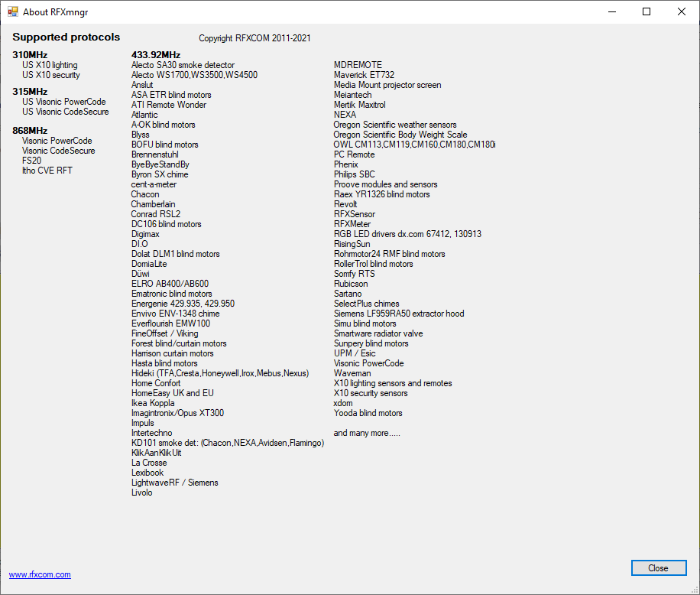This screenshot has width=700, height=595.
Task: Select ASA ETR blind motors
Action: click(171, 95)
